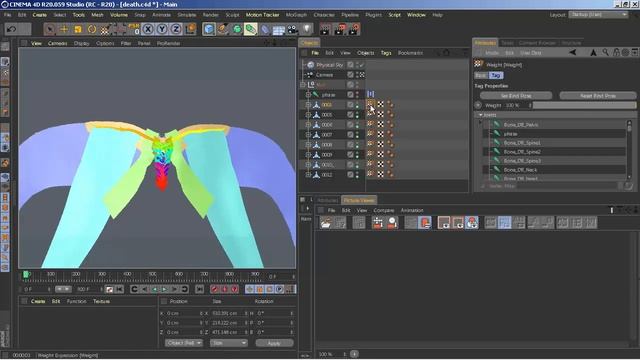Select the Rotate tool icon

click(92, 29)
